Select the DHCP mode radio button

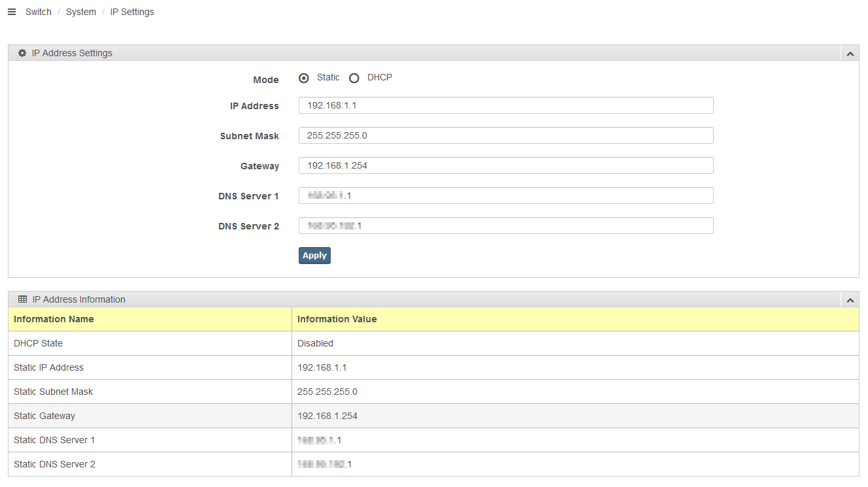pyautogui.click(x=354, y=78)
